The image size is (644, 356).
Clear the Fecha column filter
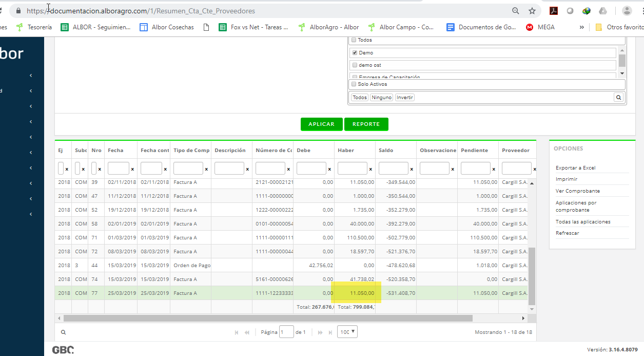click(132, 169)
